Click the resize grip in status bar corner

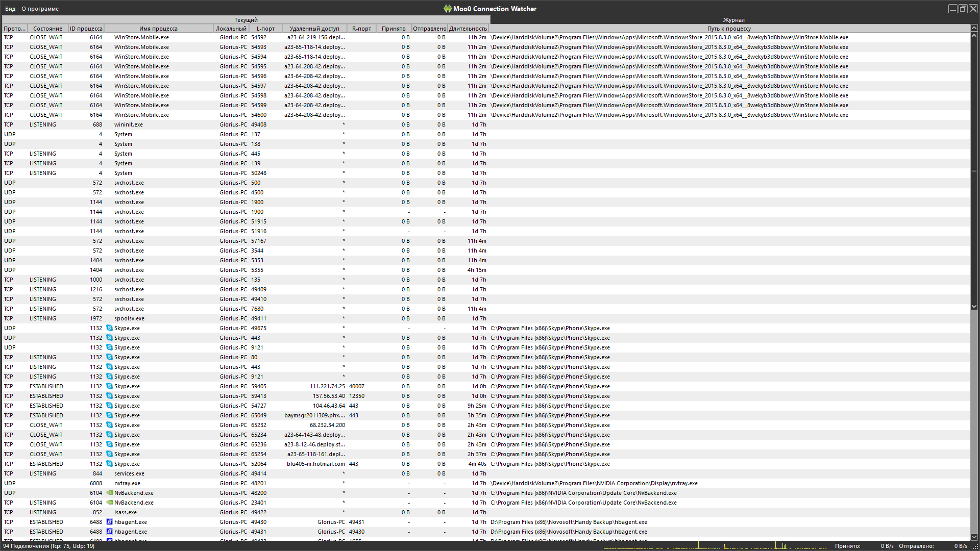pyautogui.click(x=975, y=546)
